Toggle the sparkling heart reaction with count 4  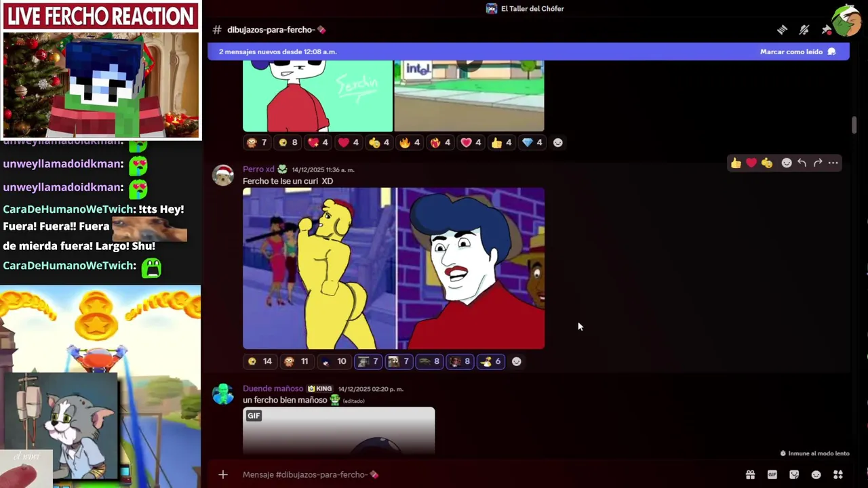click(x=319, y=142)
